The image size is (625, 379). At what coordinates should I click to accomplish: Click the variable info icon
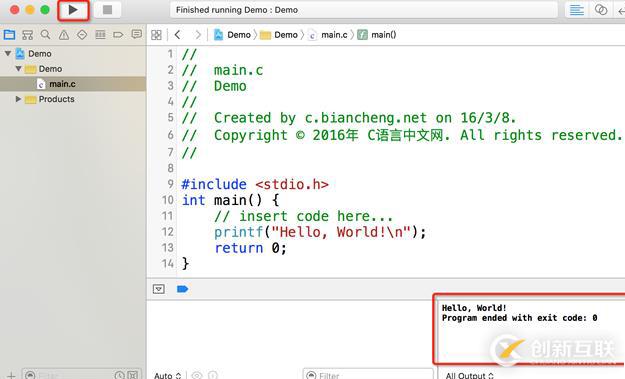213,375
